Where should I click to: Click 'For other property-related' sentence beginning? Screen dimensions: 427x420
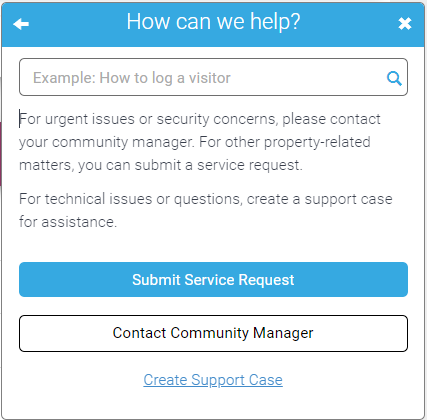tap(285, 143)
